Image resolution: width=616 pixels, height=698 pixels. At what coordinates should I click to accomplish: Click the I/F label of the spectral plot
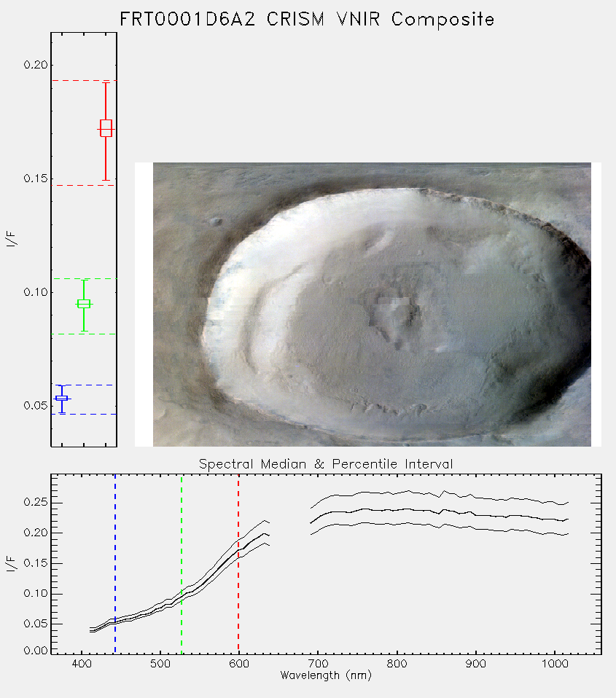11,563
